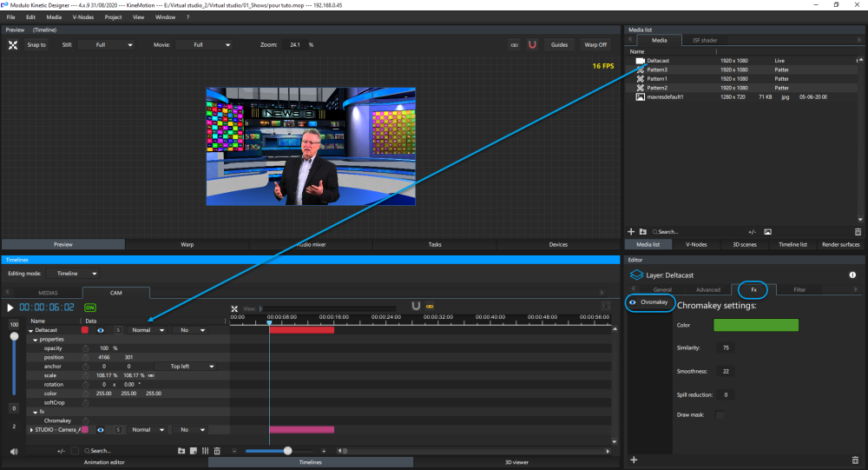Enable the Draw mask checkbox

tap(720, 415)
